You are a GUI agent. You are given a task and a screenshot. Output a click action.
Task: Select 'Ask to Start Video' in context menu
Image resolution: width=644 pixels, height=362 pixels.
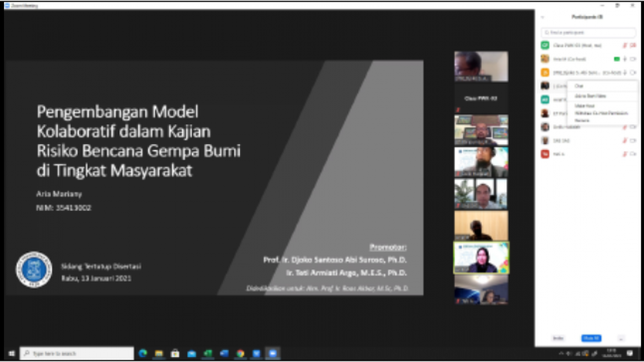[x=590, y=96]
